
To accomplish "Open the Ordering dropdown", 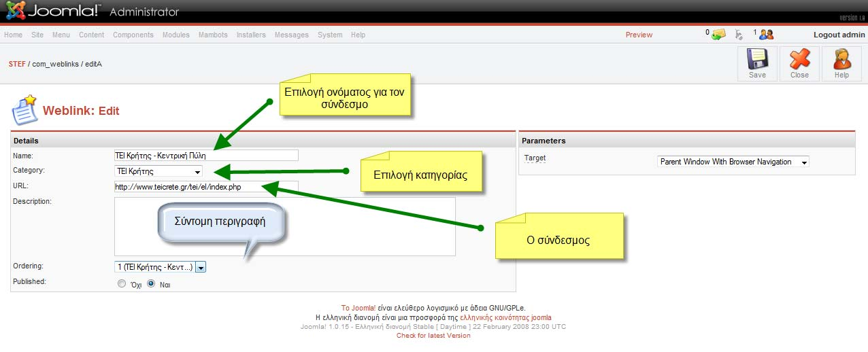I will (x=160, y=267).
